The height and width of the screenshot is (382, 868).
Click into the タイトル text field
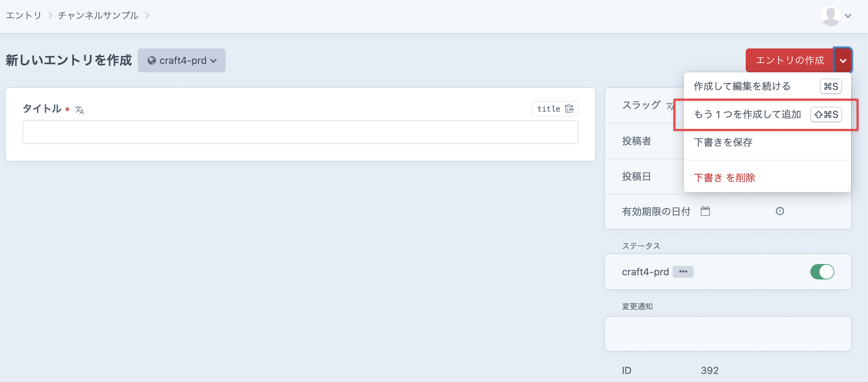[300, 132]
